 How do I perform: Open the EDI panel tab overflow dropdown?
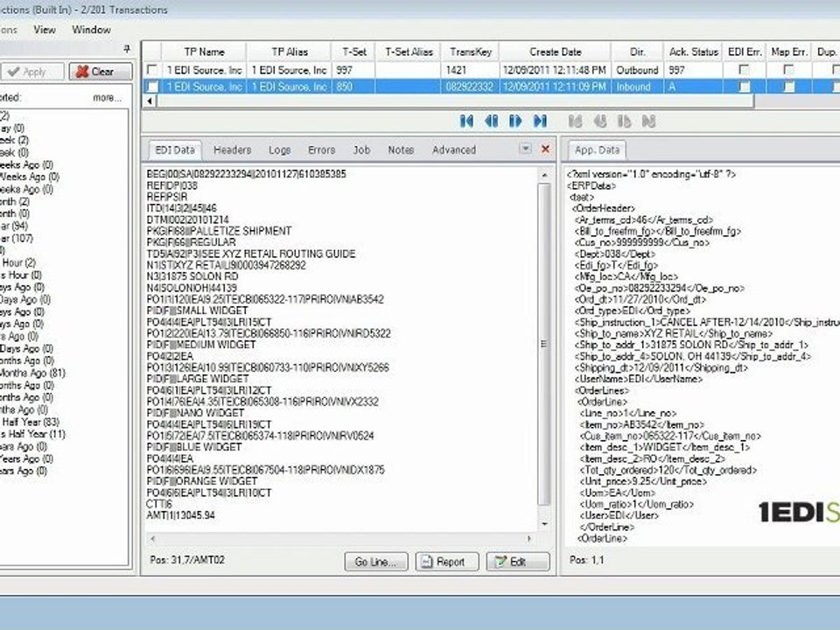point(526,149)
